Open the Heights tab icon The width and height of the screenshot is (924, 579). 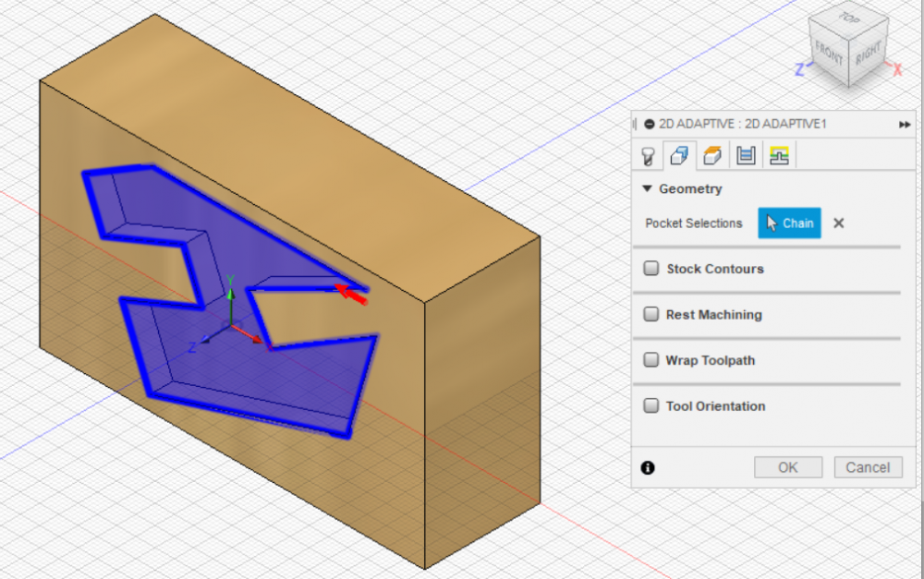click(x=712, y=155)
